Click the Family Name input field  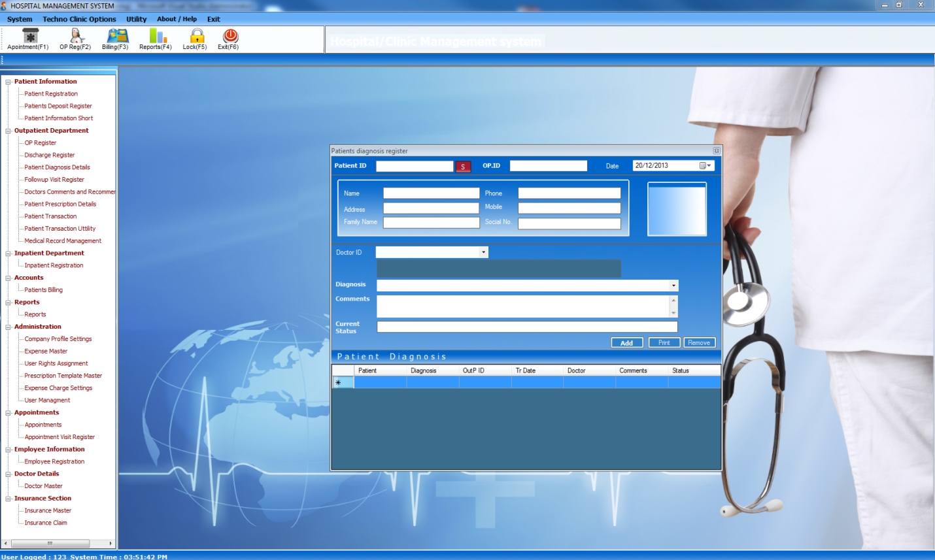[x=432, y=223]
